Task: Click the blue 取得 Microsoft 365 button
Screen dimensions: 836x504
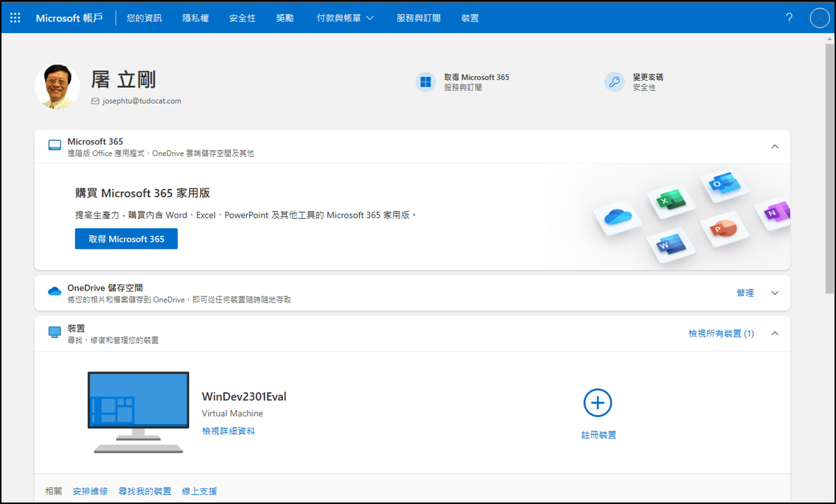Action: click(126, 239)
